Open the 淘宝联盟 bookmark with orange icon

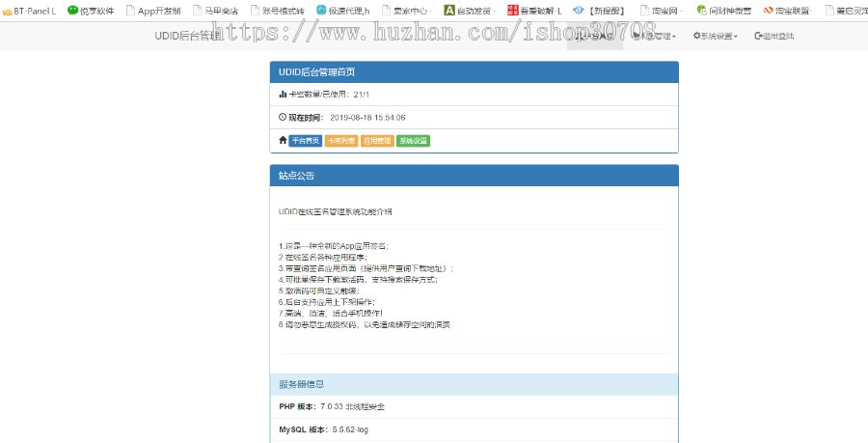tap(787, 11)
